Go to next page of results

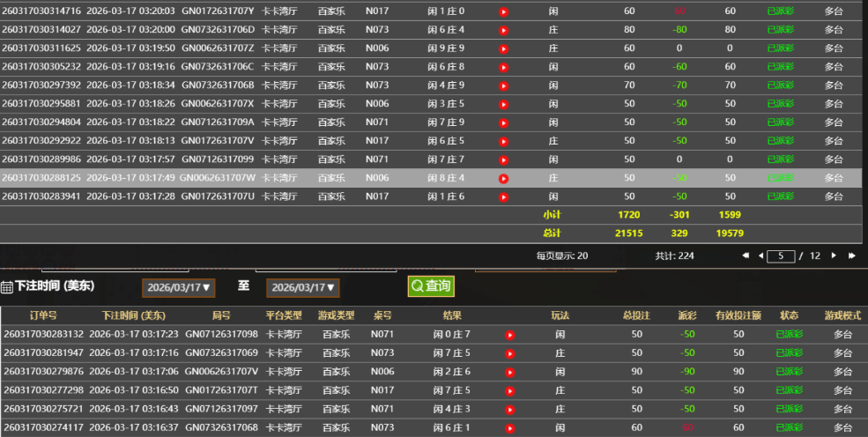tap(833, 256)
